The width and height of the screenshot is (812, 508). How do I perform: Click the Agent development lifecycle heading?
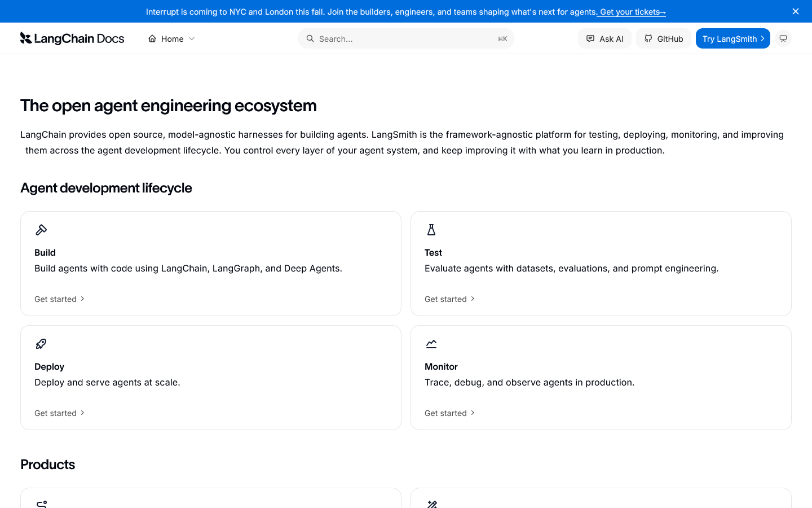[106, 188]
